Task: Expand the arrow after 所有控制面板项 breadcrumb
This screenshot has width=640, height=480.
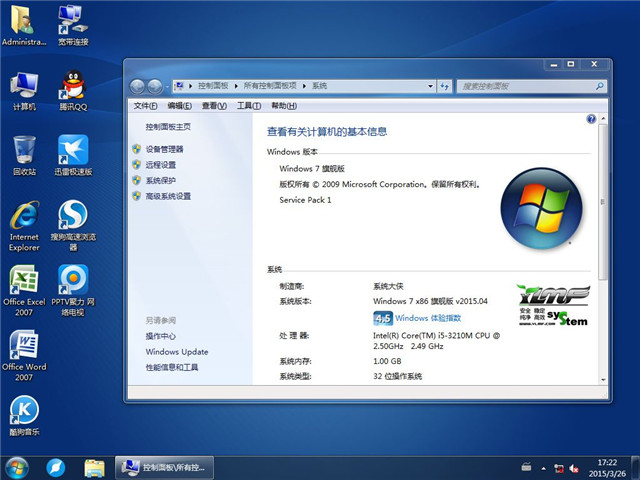Action: point(304,86)
